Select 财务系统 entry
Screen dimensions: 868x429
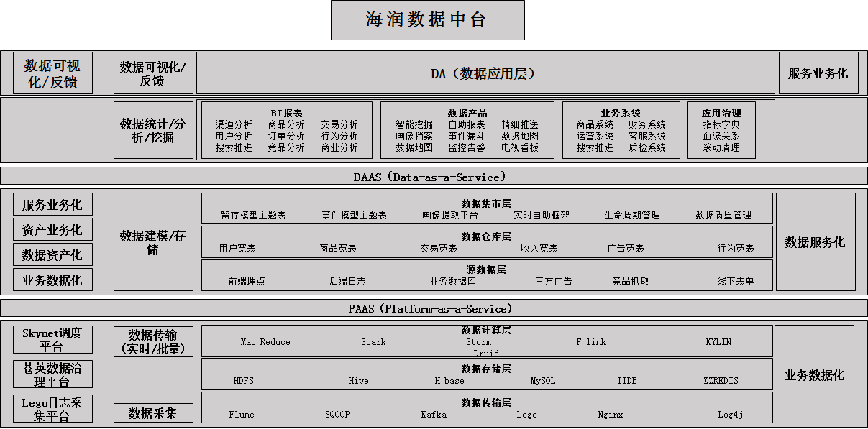[x=647, y=124]
